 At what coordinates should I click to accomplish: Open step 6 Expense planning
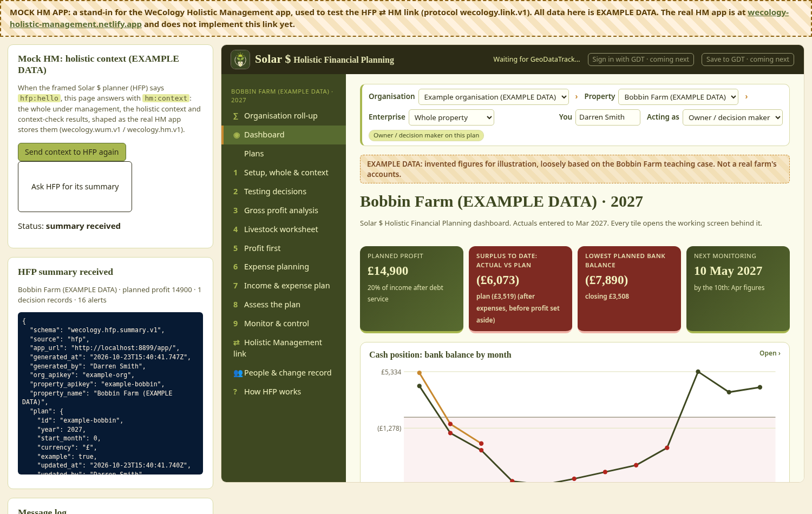(284, 267)
